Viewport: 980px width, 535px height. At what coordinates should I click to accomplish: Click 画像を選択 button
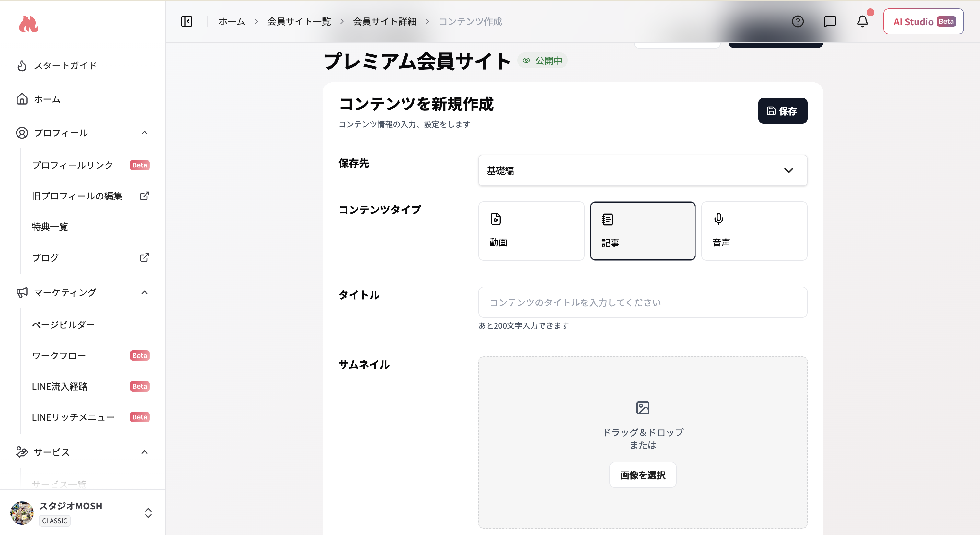pyautogui.click(x=643, y=475)
